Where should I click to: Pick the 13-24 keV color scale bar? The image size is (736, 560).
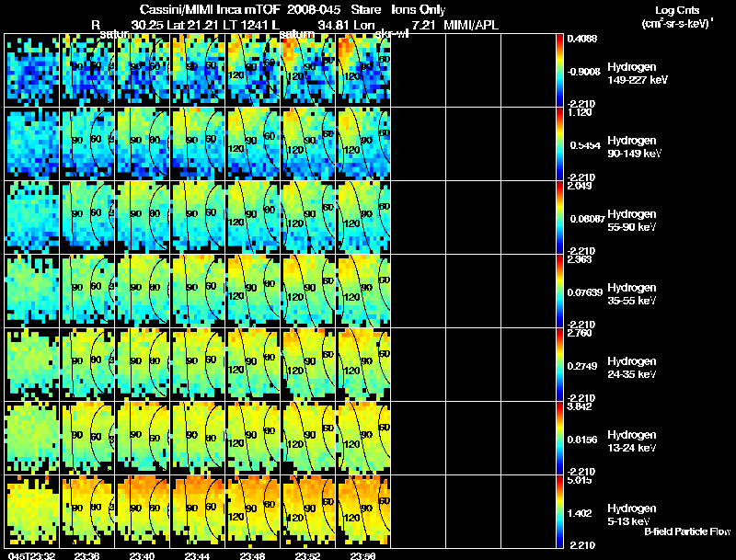pyautogui.click(x=559, y=439)
